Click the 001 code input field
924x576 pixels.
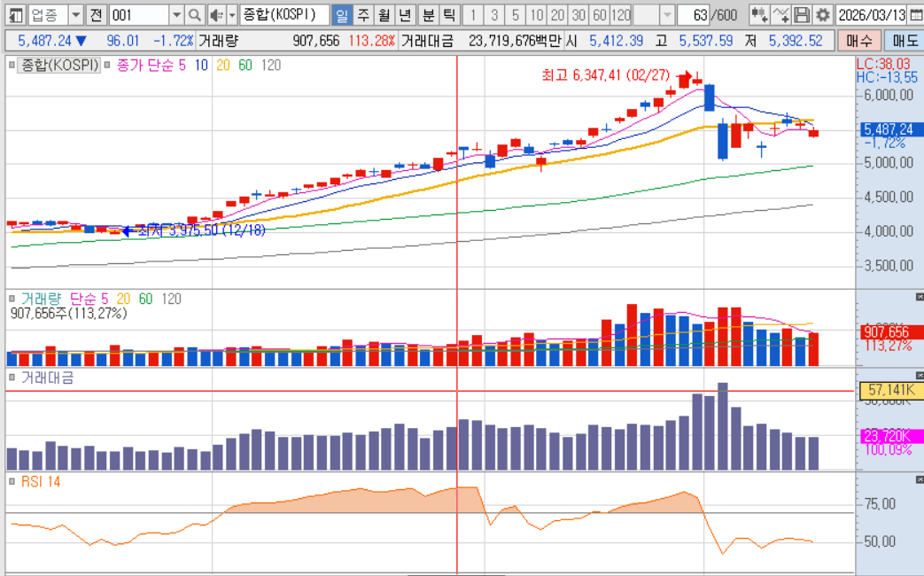pos(140,15)
